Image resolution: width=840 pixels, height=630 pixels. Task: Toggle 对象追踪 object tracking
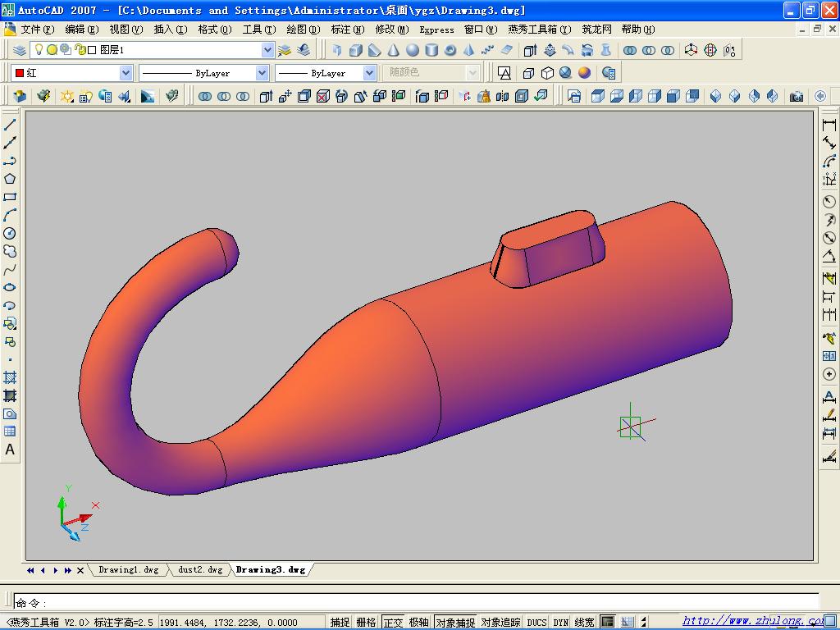(x=500, y=622)
